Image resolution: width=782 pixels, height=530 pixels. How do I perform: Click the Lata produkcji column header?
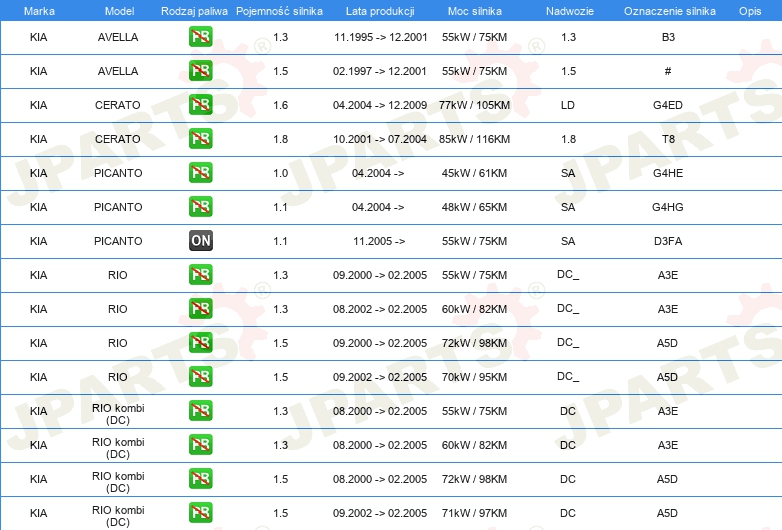[x=380, y=11]
